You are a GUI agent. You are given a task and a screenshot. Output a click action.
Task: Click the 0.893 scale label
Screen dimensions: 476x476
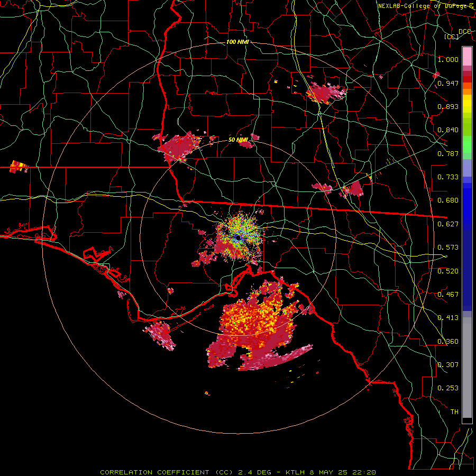[x=448, y=106]
